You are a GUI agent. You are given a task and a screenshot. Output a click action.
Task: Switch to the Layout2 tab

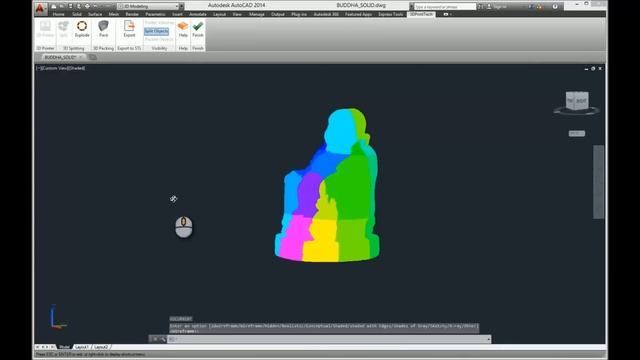(x=101, y=347)
